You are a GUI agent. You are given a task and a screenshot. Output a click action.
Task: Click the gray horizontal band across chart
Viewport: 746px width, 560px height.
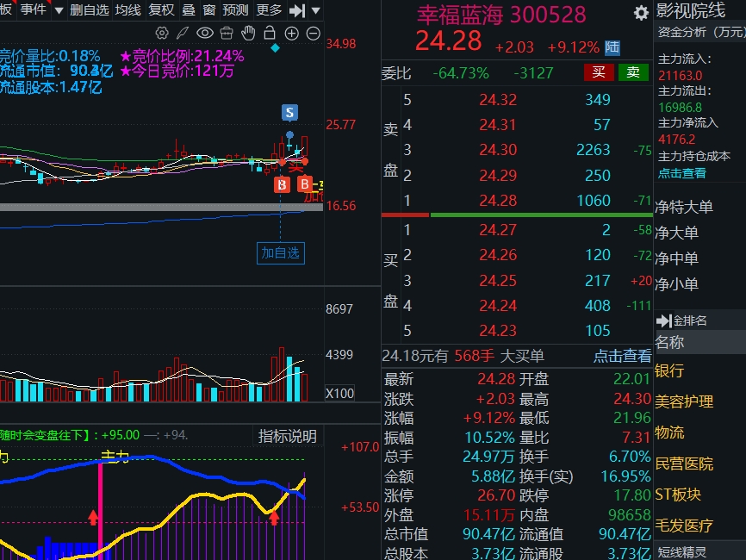(x=162, y=207)
